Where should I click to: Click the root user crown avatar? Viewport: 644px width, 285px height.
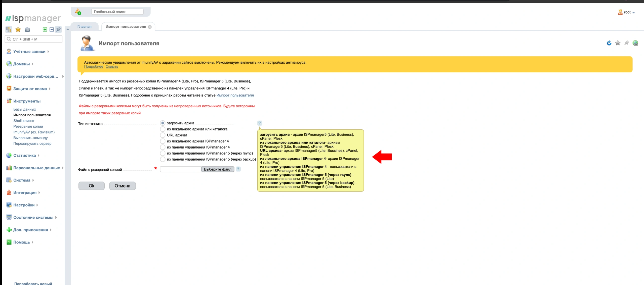[620, 12]
